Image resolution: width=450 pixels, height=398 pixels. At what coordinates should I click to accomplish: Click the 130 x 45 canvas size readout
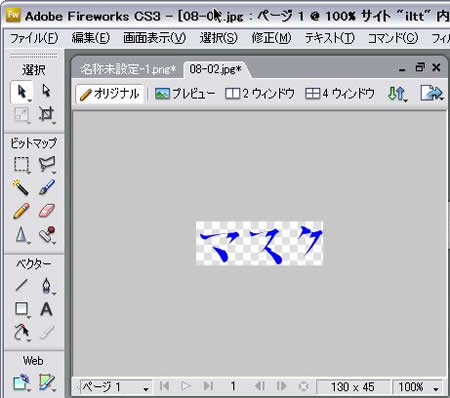coord(353,387)
